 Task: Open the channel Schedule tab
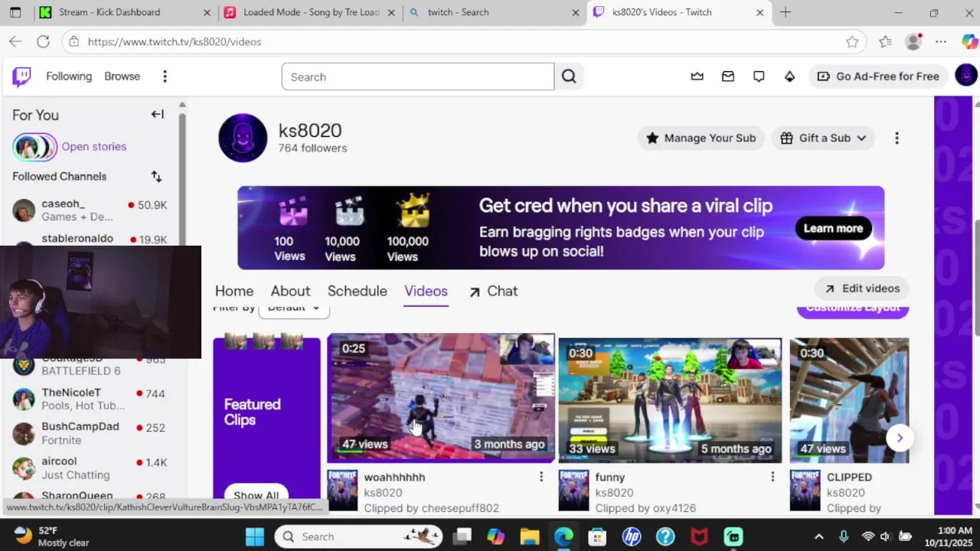[357, 291]
